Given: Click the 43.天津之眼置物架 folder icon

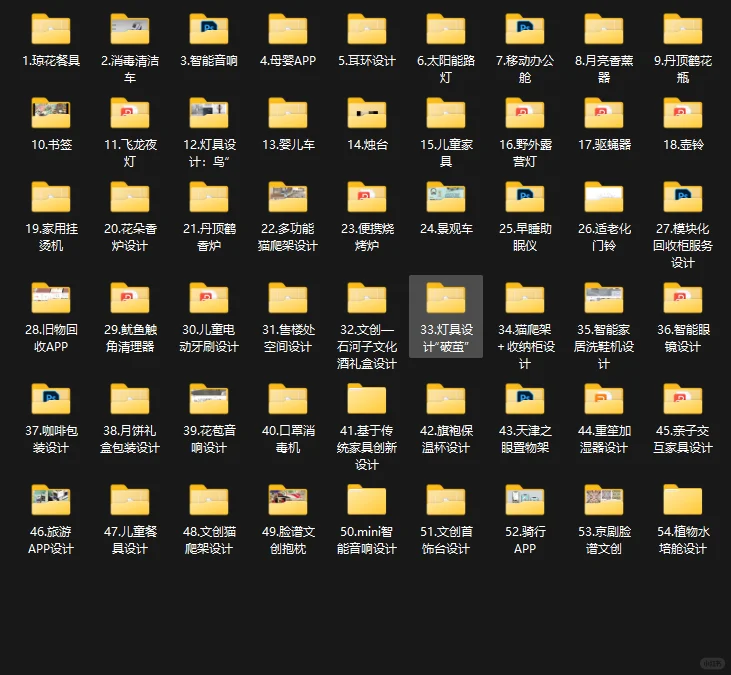Looking at the screenshot, I should pos(525,399).
